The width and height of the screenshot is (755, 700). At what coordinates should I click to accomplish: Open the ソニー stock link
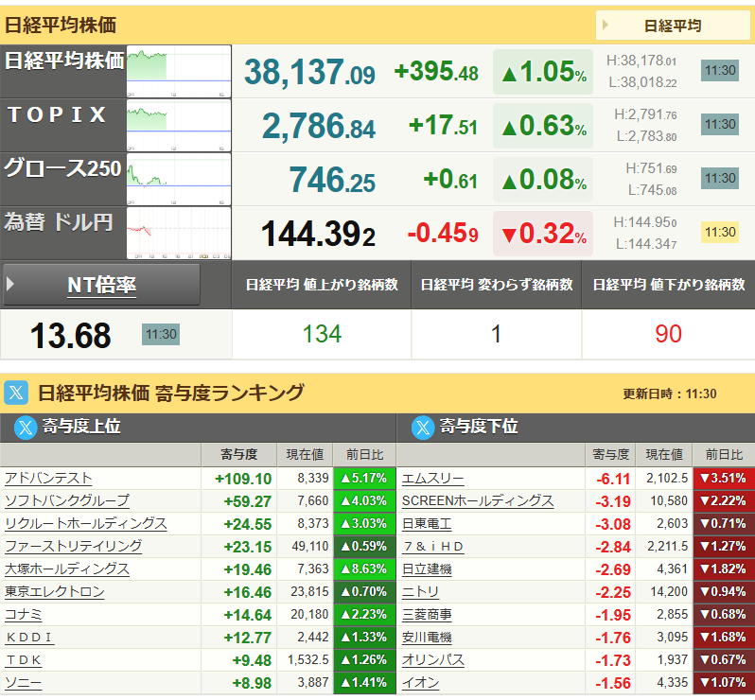[23, 683]
